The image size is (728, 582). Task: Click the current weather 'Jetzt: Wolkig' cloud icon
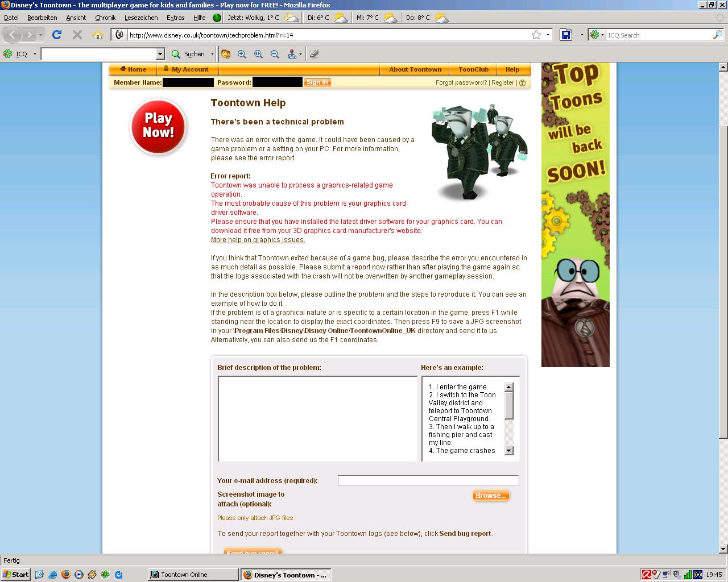[292, 18]
